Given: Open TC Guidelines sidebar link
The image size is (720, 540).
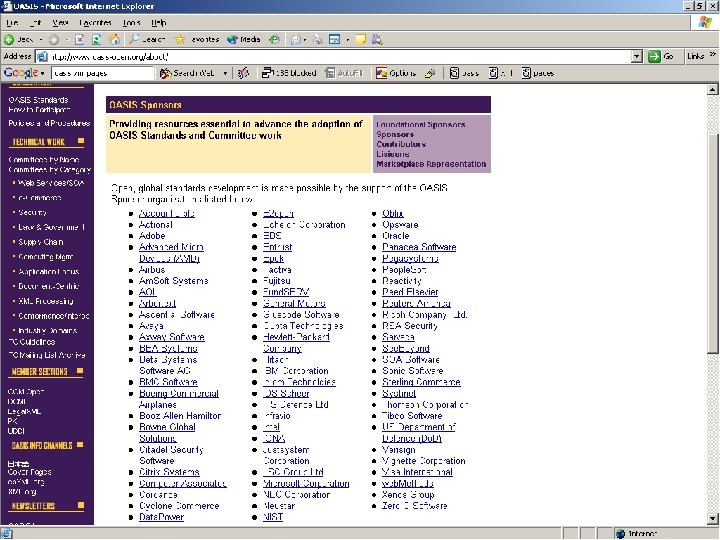Looking at the screenshot, I should [32, 342].
